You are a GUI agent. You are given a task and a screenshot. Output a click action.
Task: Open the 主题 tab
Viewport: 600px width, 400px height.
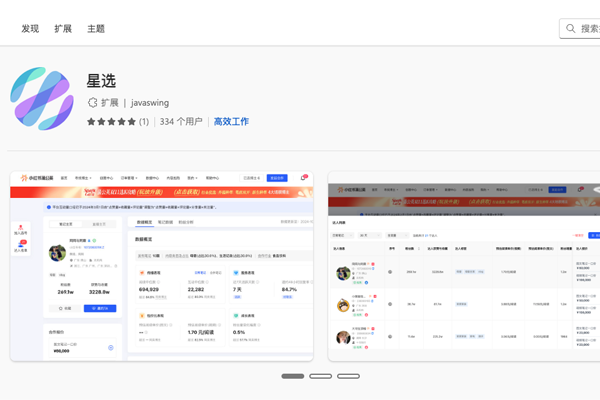click(96, 29)
